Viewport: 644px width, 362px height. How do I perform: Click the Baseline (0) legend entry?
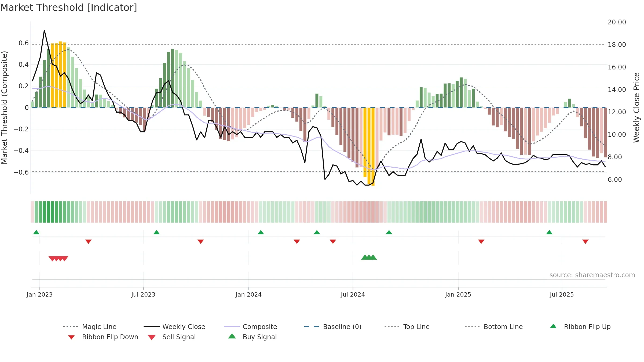tap(333, 327)
